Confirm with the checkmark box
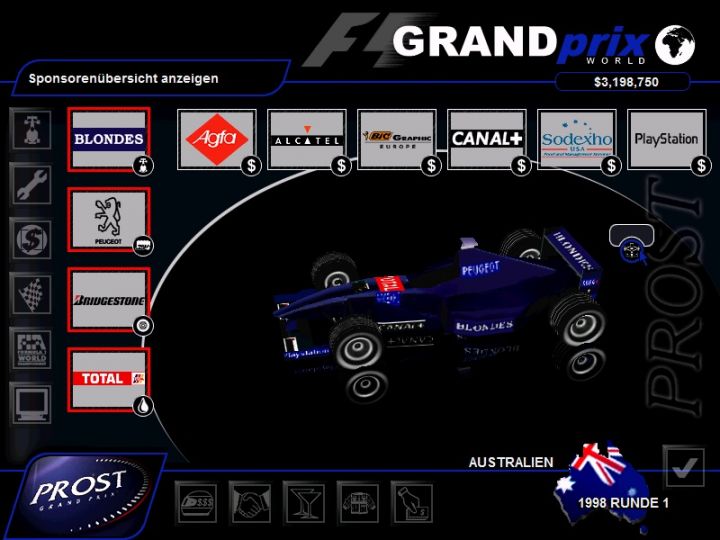Viewport: 720px width, 540px height. click(x=684, y=467)
